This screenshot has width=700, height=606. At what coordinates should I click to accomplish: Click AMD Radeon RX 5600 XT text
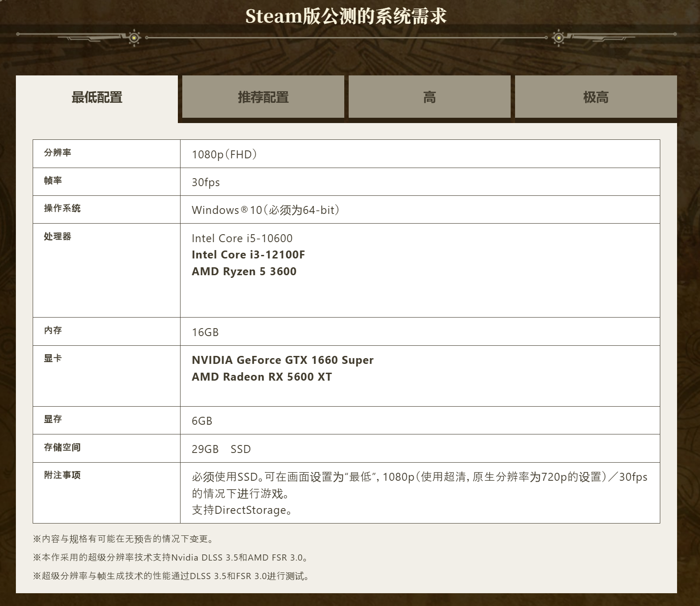pyautogui.click(x=262, y=377)
